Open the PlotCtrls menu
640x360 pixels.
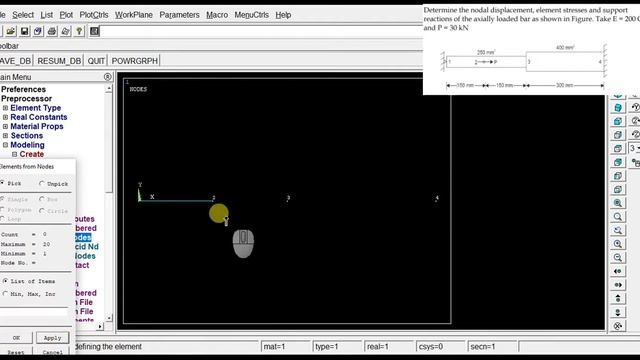pos(94,15)
